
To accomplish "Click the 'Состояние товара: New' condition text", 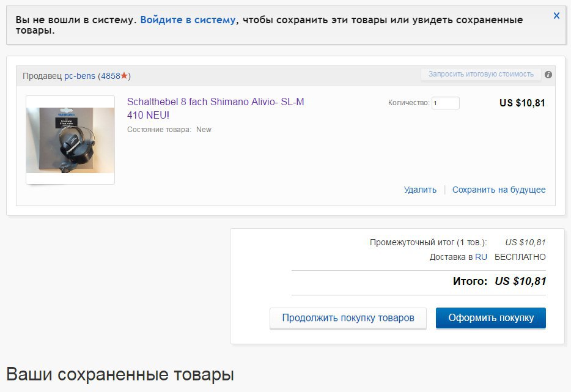I will pyautogui.click(x=169, y=130).
